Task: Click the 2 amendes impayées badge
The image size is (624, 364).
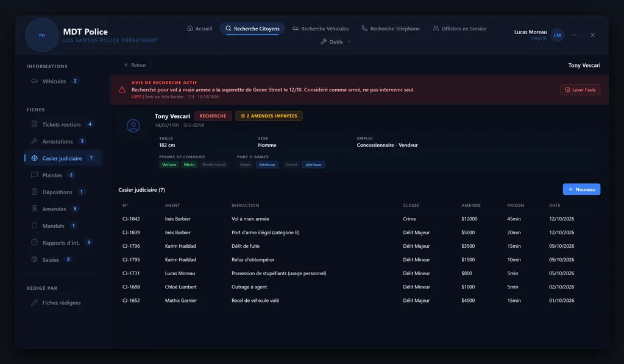Action: (x=269, y=116)
